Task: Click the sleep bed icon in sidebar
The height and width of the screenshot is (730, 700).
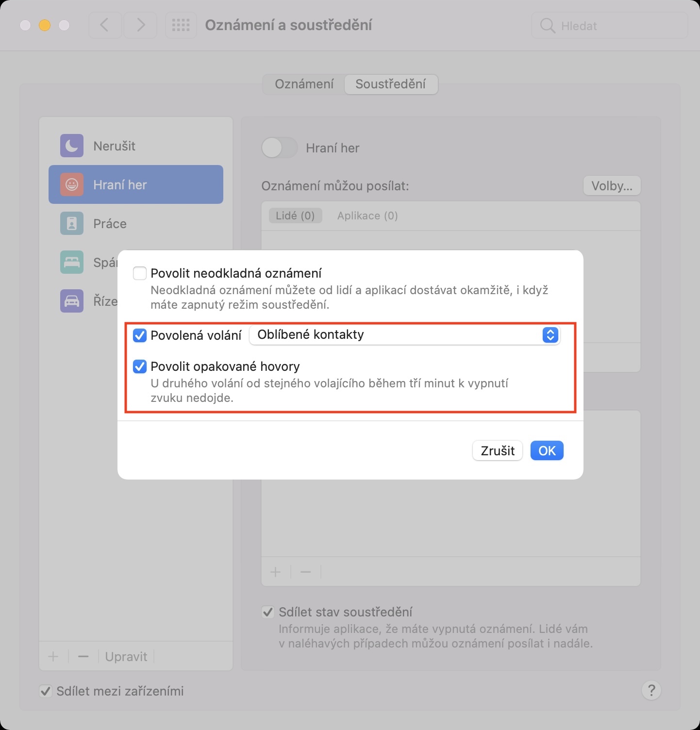Action: pyautogui.click(x=72, y=262)
